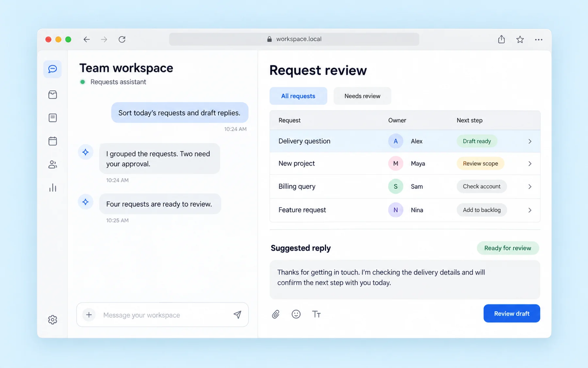Viewport: 588px width, 368px height.
Task: Open the chat icon in sidebar
Action: click(53, 69)
